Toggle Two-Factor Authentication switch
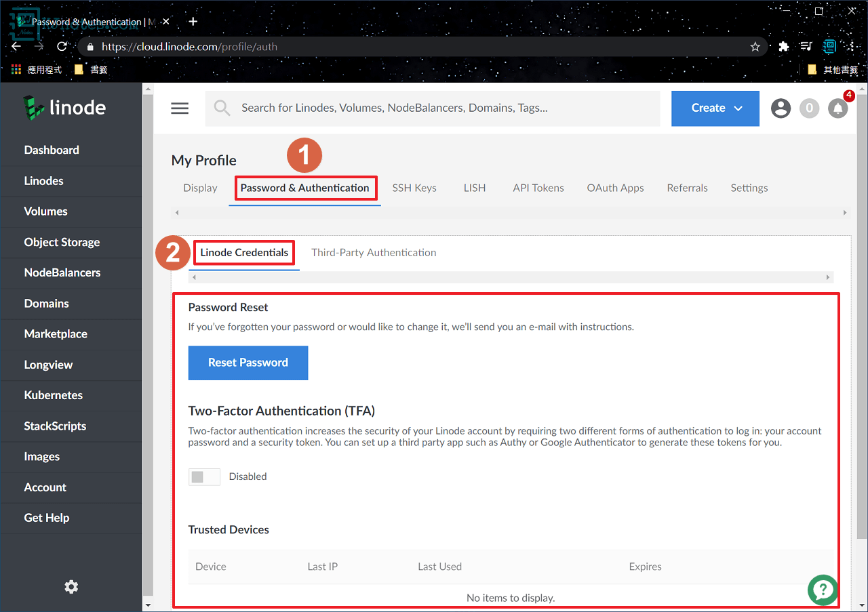The image size is (868, 612). pos(204,477)
